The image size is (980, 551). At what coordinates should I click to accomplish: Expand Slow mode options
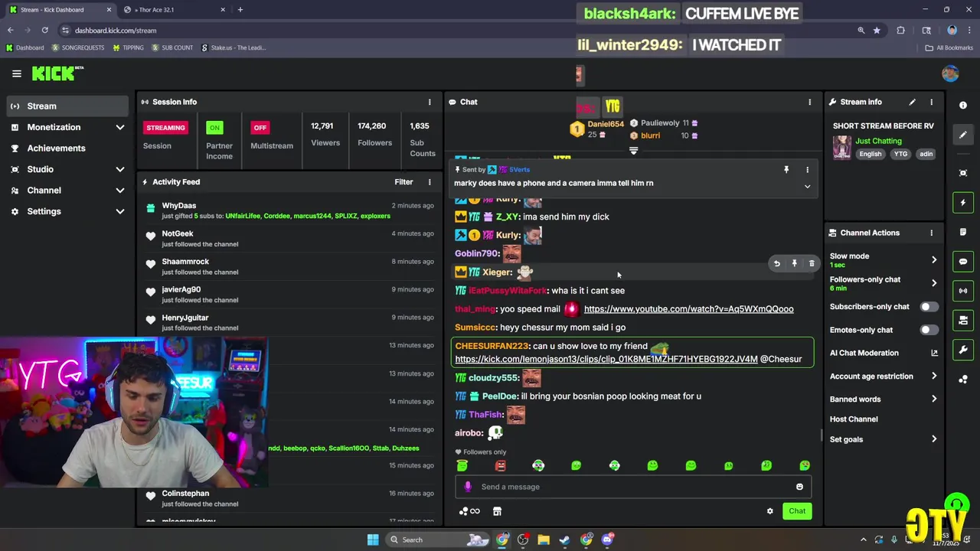(x=934, y=260)
